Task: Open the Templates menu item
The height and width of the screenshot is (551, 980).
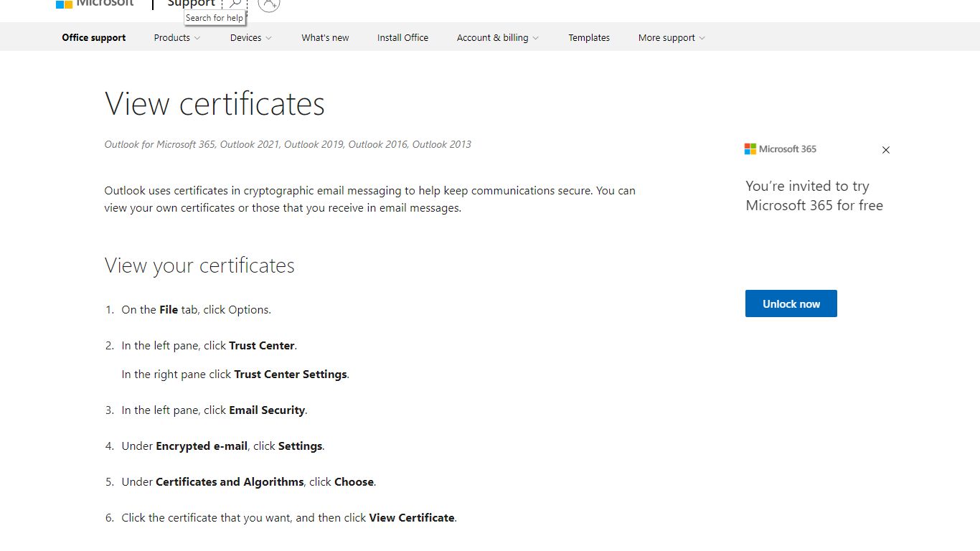Action: pos(589,37)
